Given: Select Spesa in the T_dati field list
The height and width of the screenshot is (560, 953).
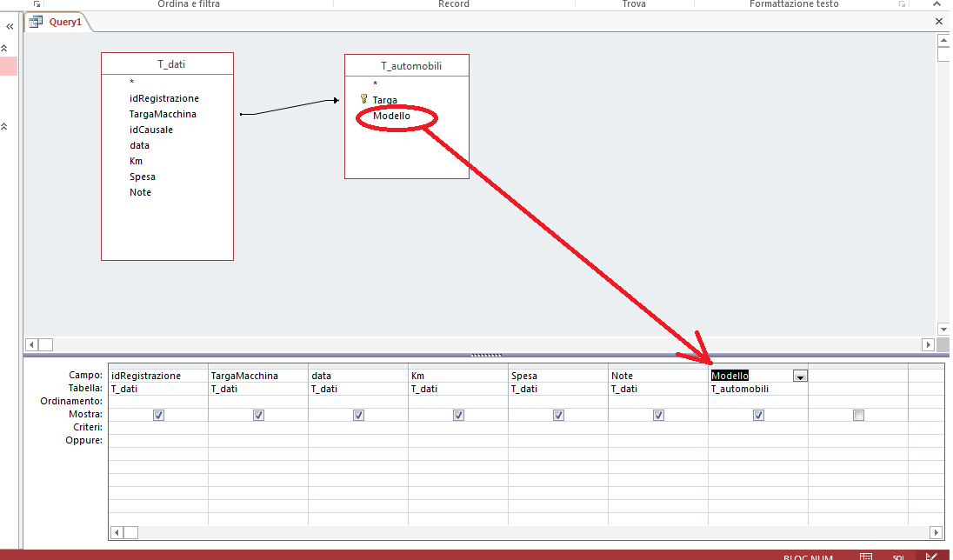Looking at the screenshot, I should click(143, 177).
